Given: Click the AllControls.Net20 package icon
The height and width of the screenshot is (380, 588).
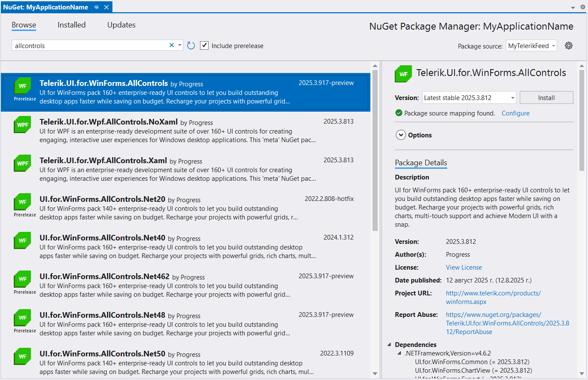Looking at the screenshot, I should point(22,201).
